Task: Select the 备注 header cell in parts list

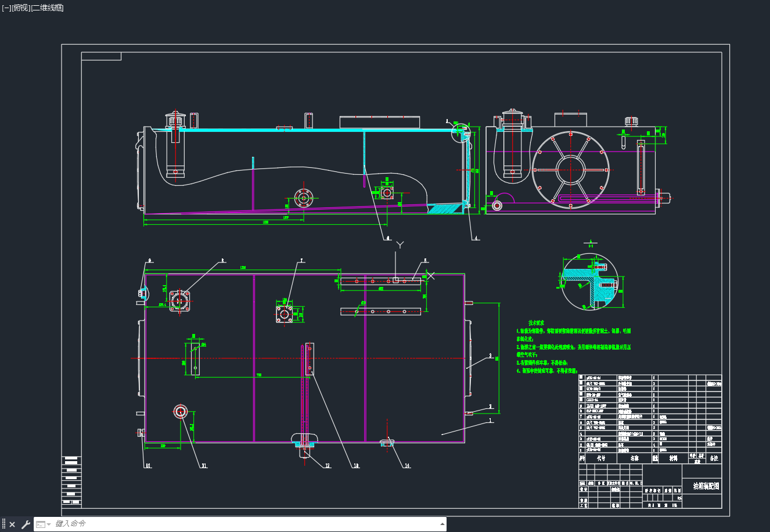Action: coord(714,458)
